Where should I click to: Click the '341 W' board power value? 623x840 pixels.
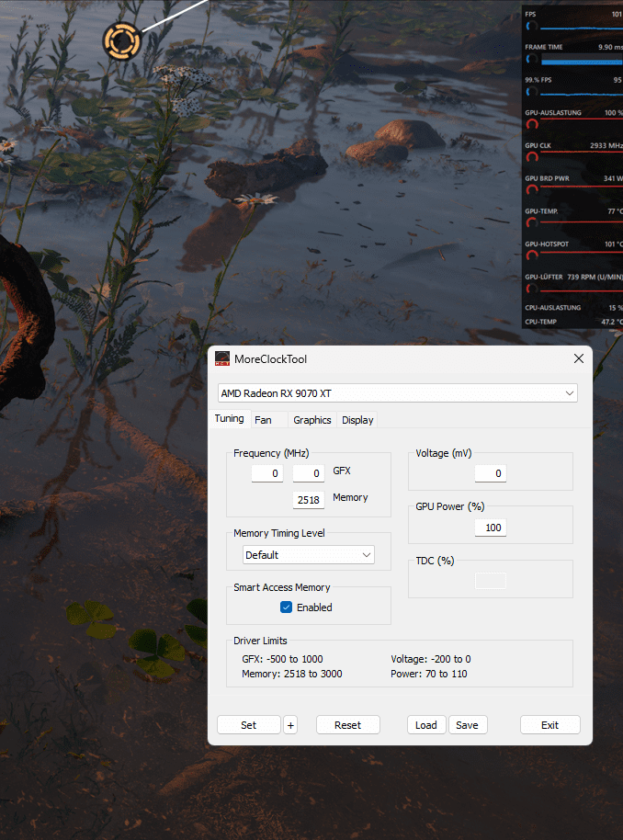[x=613, y=178]
